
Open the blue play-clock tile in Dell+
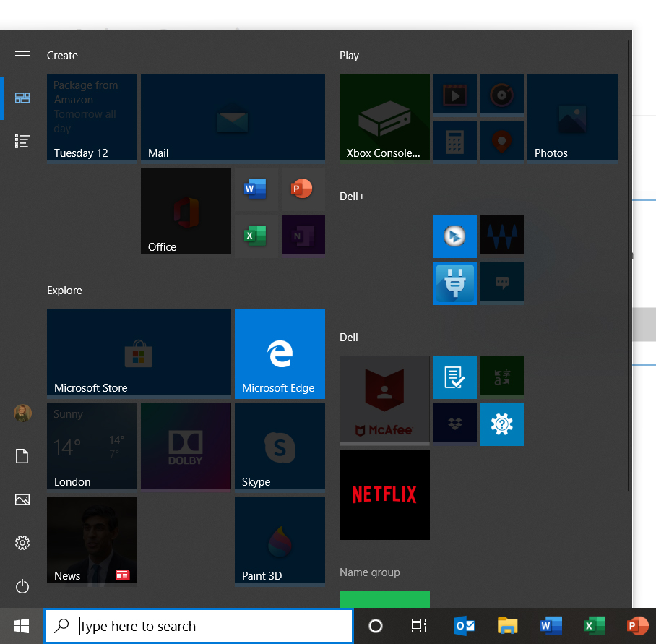point(454,236)
